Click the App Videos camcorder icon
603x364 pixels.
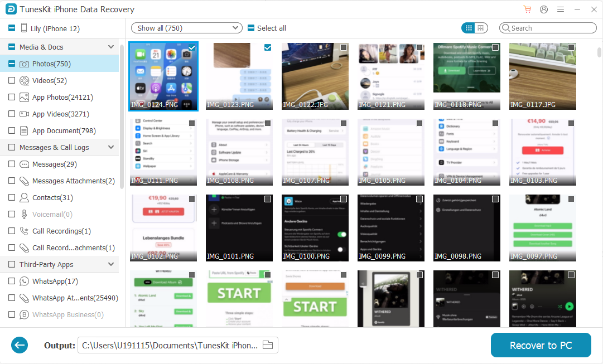pos(24,114)
